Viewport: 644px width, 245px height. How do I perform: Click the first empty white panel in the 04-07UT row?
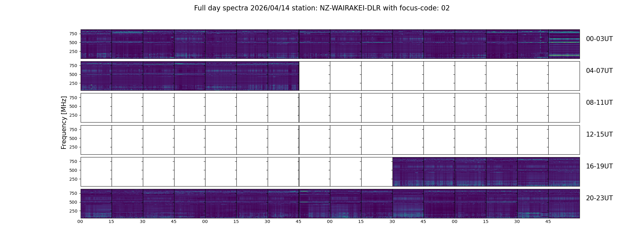click(315, 76)
